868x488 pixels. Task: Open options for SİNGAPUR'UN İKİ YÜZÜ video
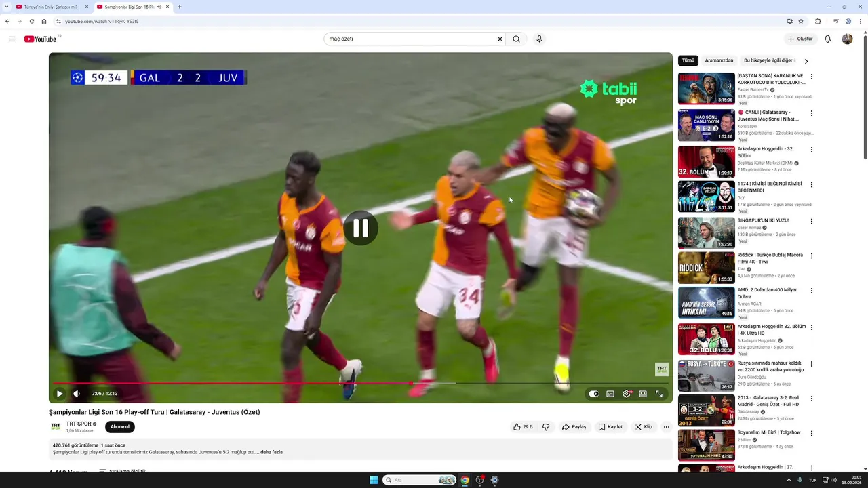pyautogui.click(x=812, y=221)
